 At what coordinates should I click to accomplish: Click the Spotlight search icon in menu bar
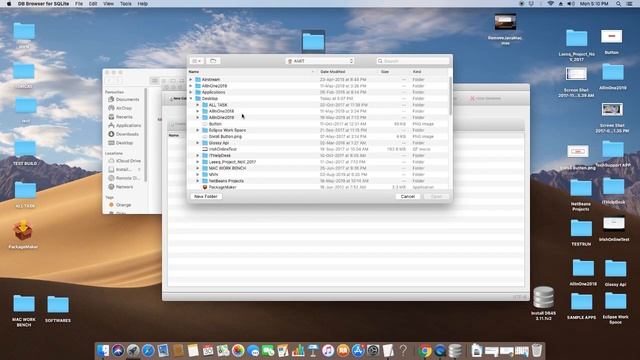pyautogui.click(x=619, y=4)
